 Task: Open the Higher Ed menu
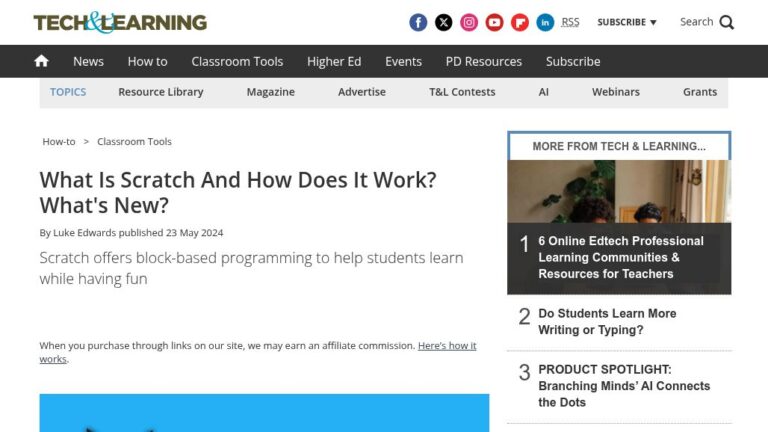tap(334, 61)
